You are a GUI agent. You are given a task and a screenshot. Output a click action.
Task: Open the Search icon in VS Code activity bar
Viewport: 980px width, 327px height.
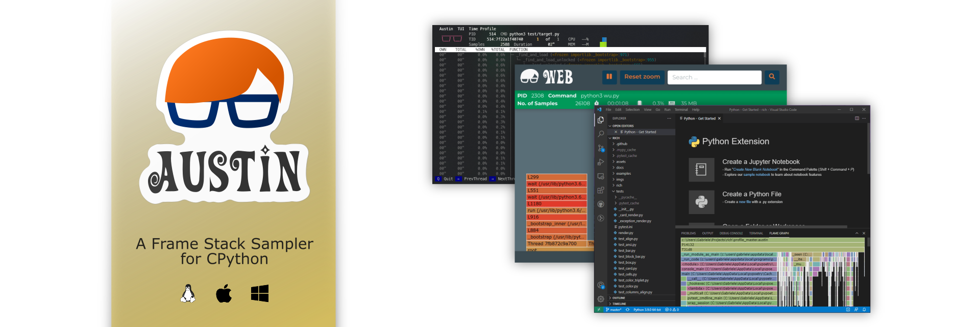click(601, 134)
